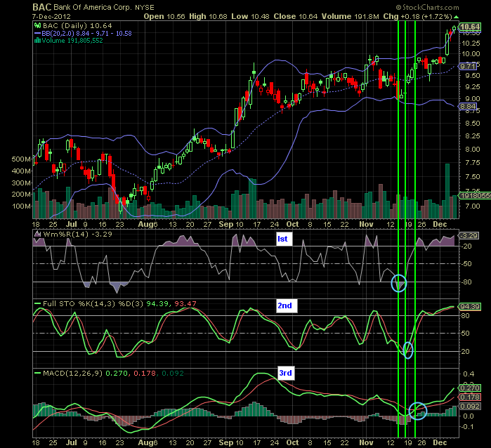Click the 0.092 MACD histogram value tag
The width and height of the screenshot is (491, 448).
[470, 407]
